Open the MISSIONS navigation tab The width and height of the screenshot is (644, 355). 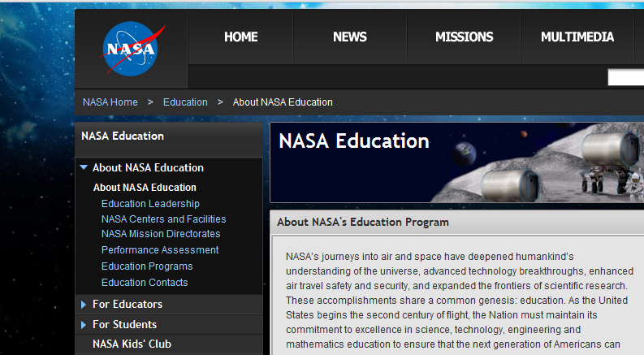pyautogui.click(x=464, y=37)
